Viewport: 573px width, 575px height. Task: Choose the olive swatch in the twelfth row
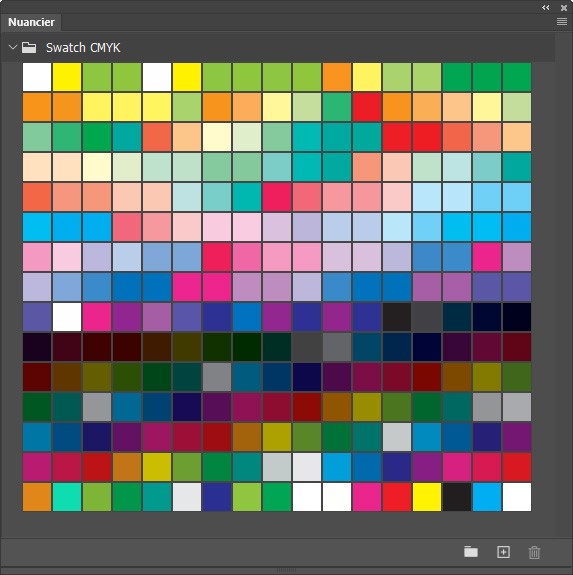[367, 407]
